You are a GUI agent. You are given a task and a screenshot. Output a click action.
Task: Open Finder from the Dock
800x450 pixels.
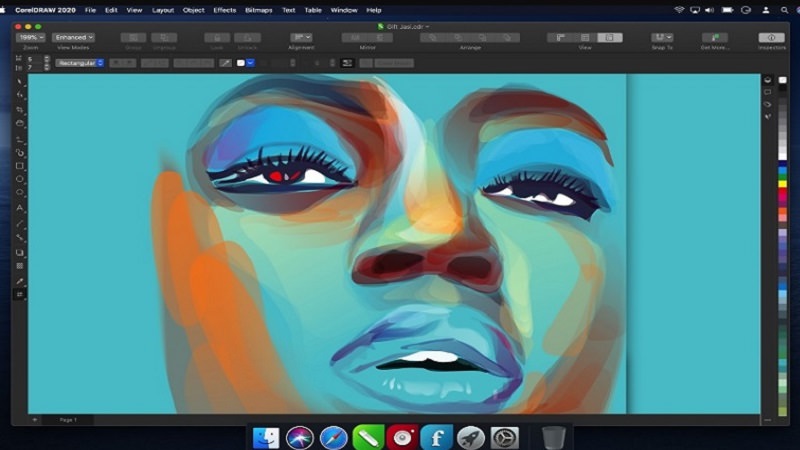click(x=266, y=437)
